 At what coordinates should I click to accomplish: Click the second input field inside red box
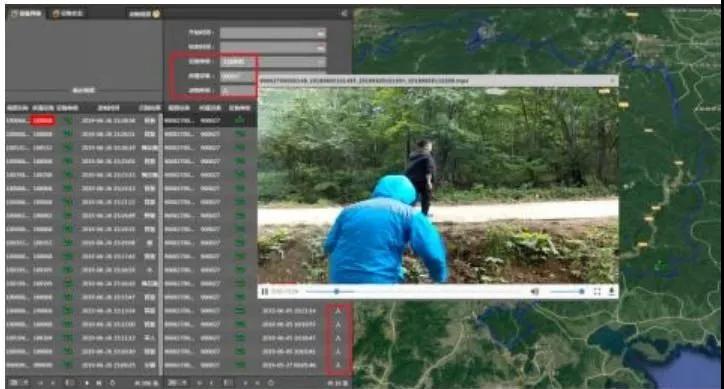pos(237,76)
